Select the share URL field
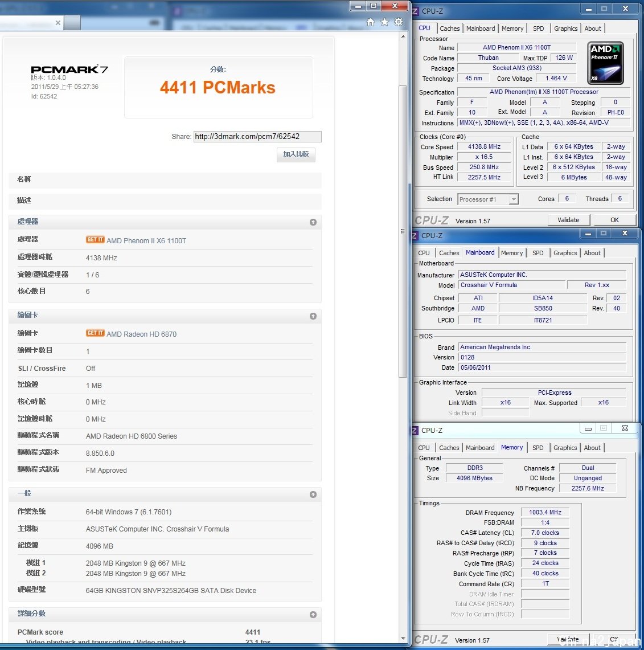The width and height of the screenshot is (644, 650). tap(257, 136)
